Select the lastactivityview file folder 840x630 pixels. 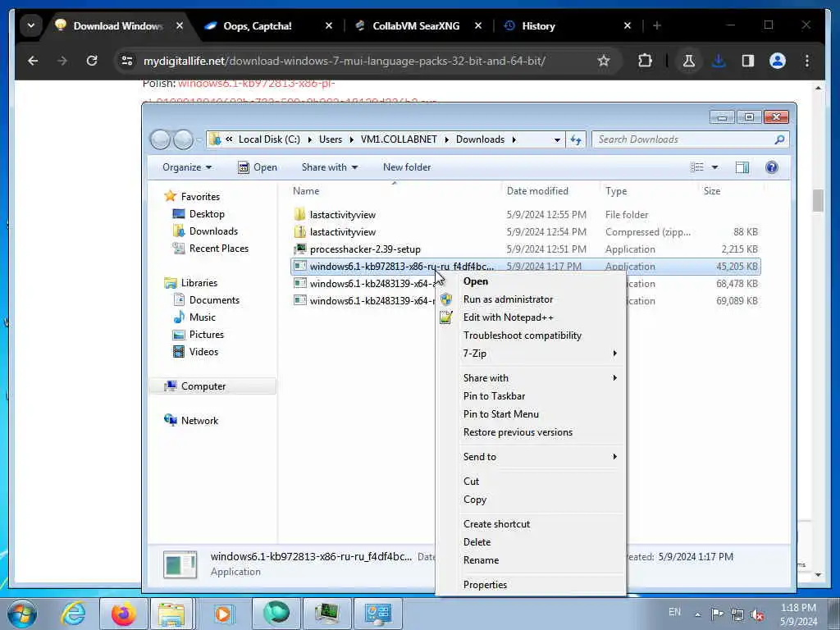pyautogui.click(x=342, y=215)
